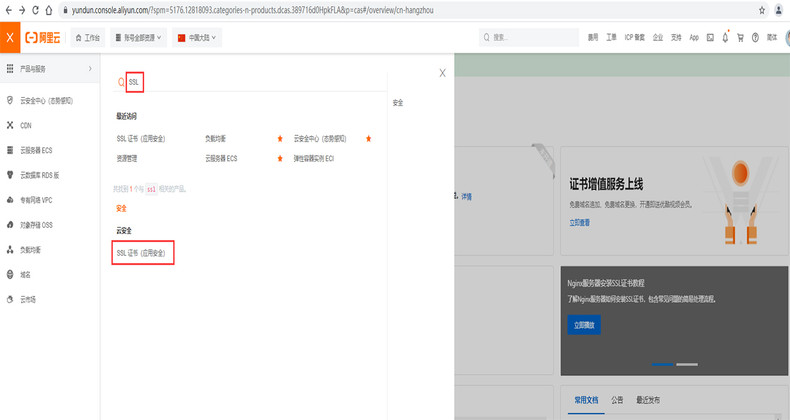Open 云市场 in left sidebar
This screenshot has height=420, width=790.
click(28, 299)
